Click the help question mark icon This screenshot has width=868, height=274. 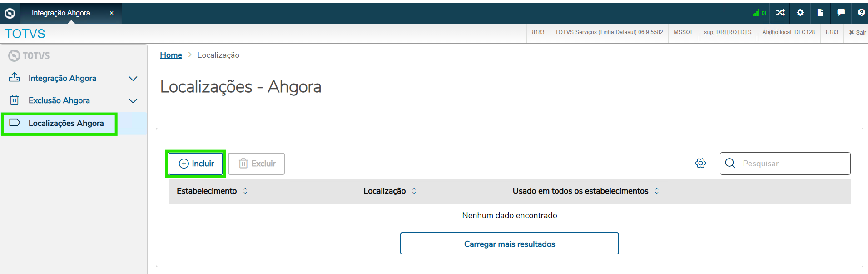click(861, 13)
